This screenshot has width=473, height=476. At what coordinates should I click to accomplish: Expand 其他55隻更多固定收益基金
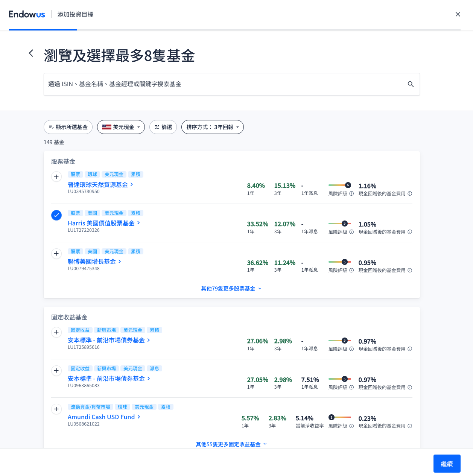231,444
